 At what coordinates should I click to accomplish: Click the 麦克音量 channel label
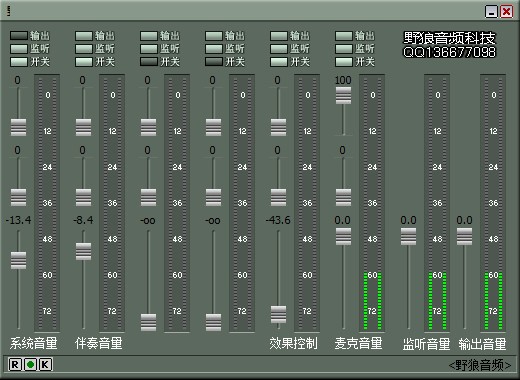tap(358, 343)
